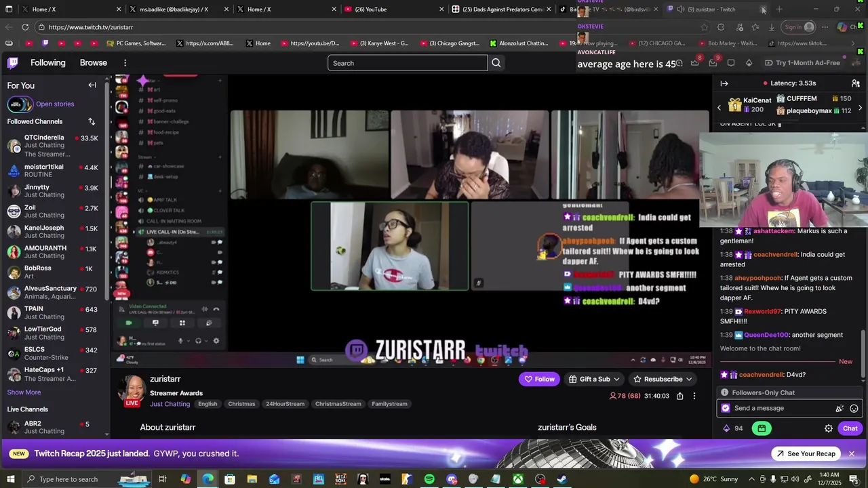The width and height of the screenshot is (868, 488).
Task: Click browser Sign in button
Action: click(798, 27)
